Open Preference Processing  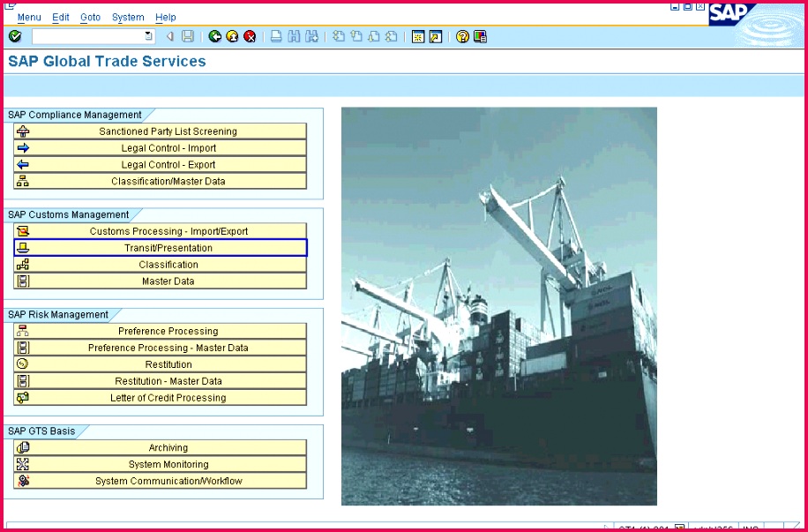[x=161, y=331]
